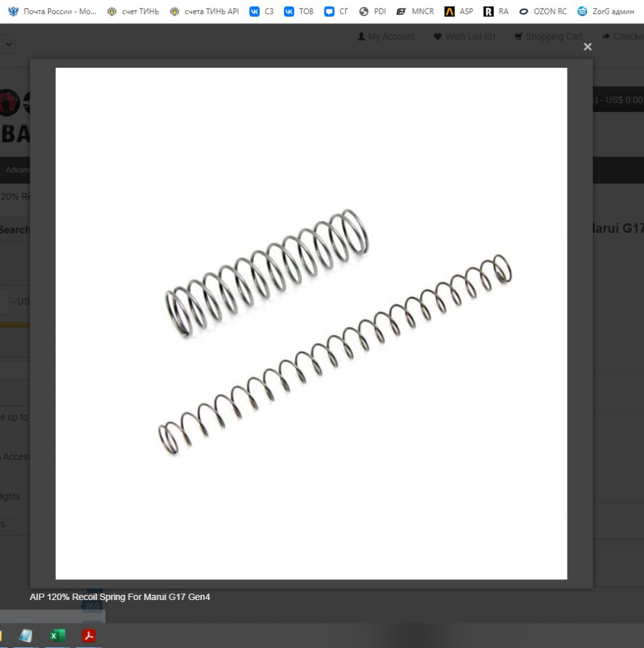Open the ZorG админ bookmark
The image size is (644, 648).
tap(606, 12)
